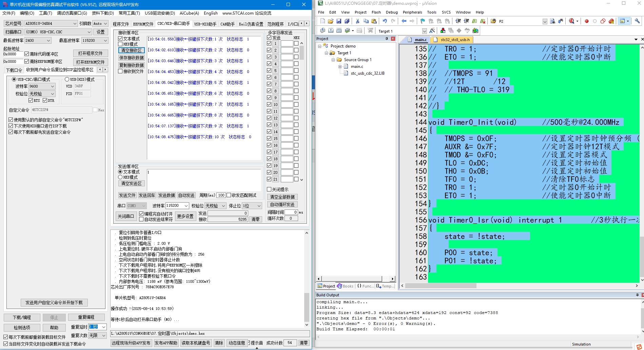Undo the last edit in µVision
The height and width of the screenshot is (350, 644).
[385, 21]
